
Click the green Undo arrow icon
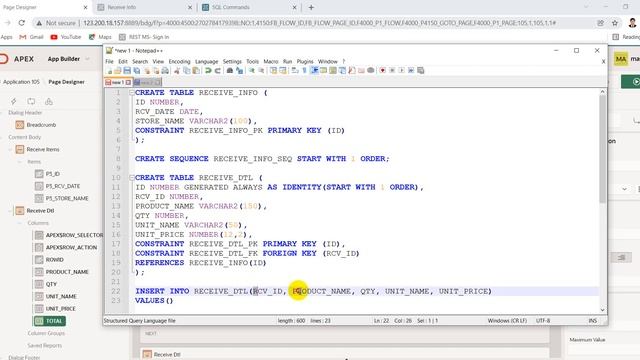click(208, 71)
